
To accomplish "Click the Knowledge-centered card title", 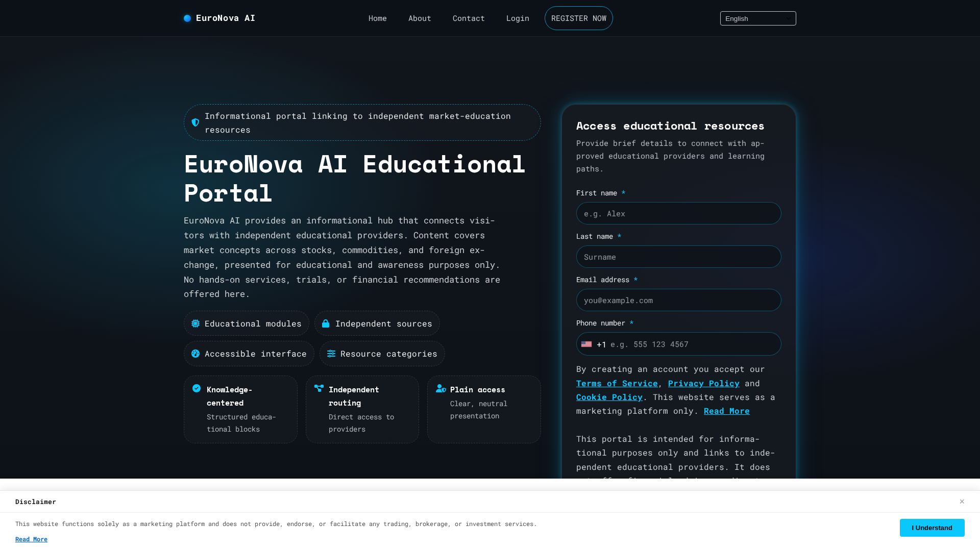I will point(230,396).
